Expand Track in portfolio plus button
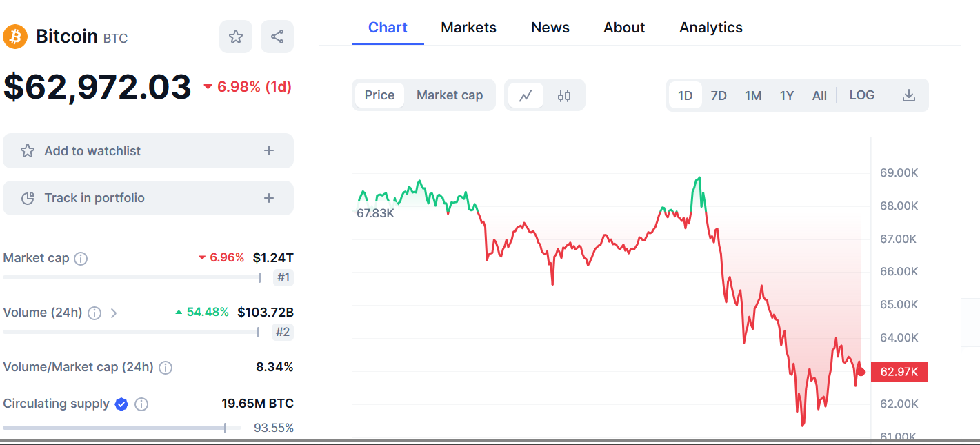 tap(269, 198)
